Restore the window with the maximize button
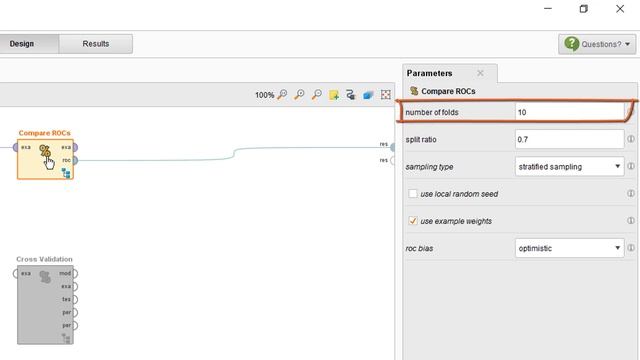Viewport: 640px width, 360px height. 584,9
